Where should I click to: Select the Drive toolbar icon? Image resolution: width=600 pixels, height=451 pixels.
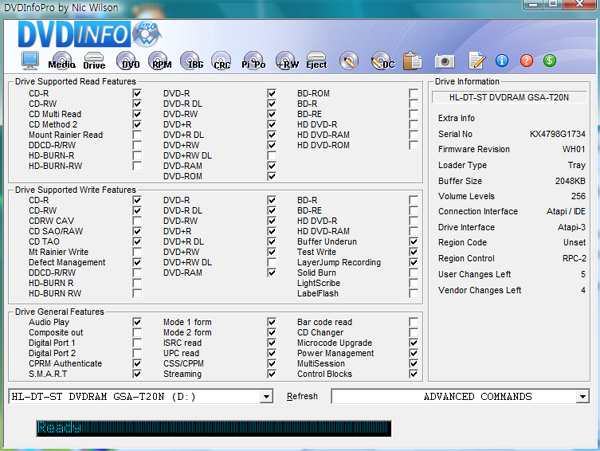(94, 61)
